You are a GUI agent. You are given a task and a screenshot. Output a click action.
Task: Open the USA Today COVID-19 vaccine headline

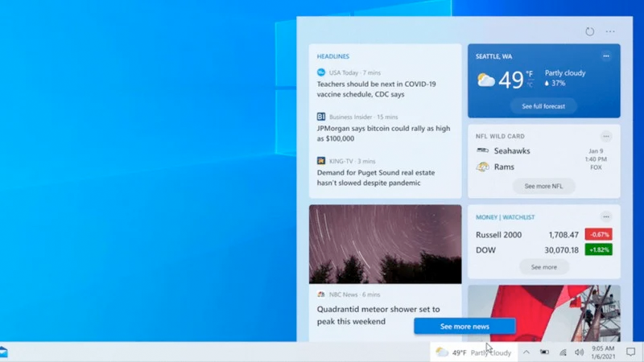pos(377,88)
